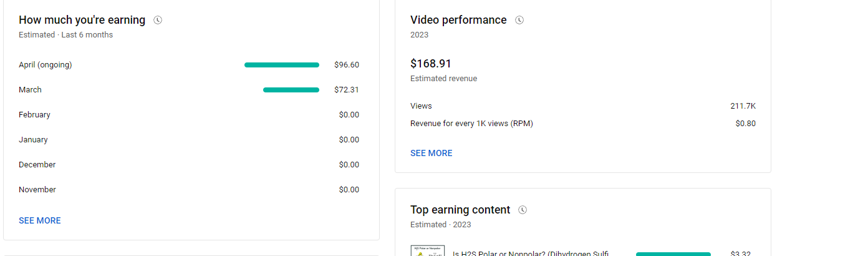Click the clock icon beside How much you're earning
The width and height of the screenshot is (868, 256).
coord(158,20)
